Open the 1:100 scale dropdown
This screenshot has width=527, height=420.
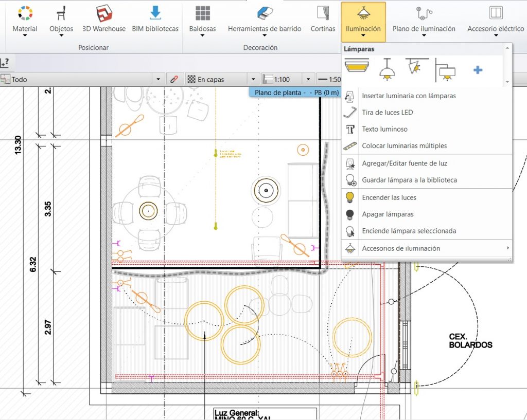(308, 79)
